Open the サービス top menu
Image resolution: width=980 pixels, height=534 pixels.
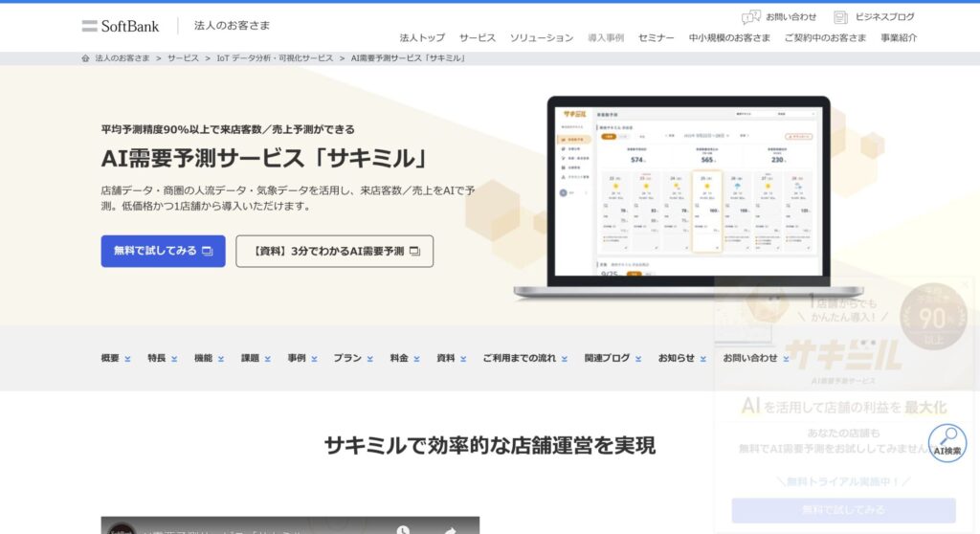coord(477,38)
